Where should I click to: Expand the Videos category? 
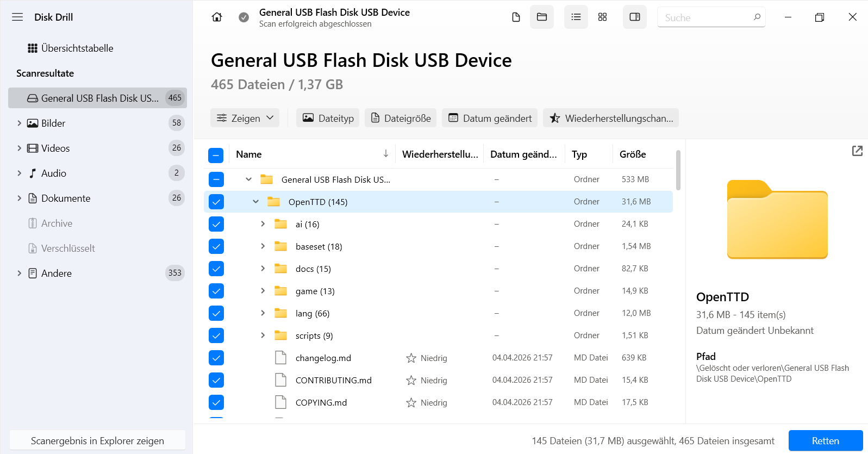(x=20, y=148)
